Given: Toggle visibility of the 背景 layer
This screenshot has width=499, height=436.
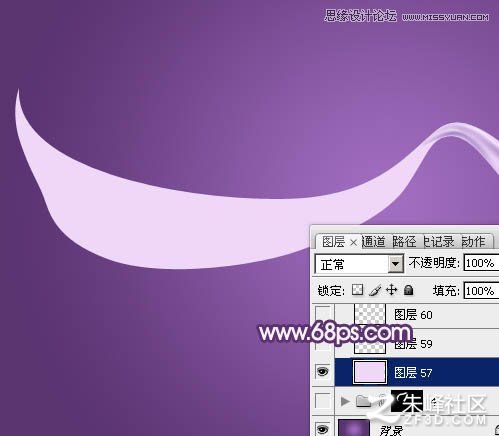Looking at the screenshot, I should (322, 428).
